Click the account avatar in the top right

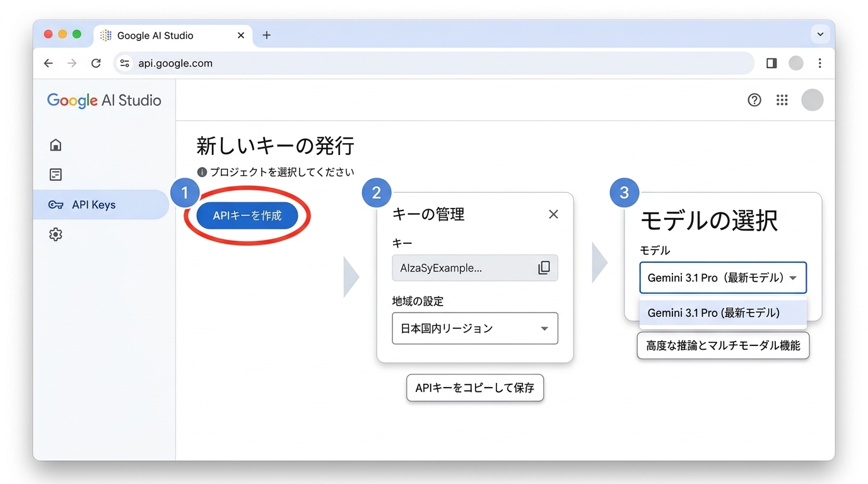click(x=812, y=100)
